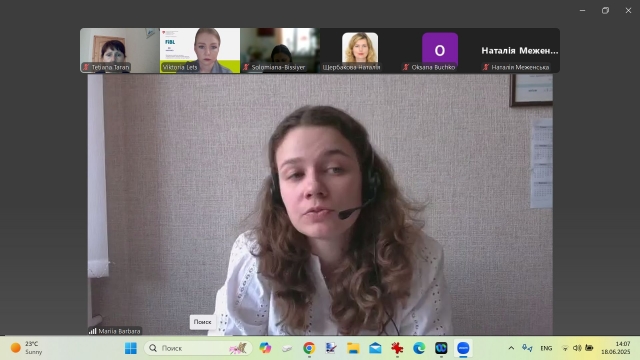Open the grey device app on taskbar

[x=287, y=348]
